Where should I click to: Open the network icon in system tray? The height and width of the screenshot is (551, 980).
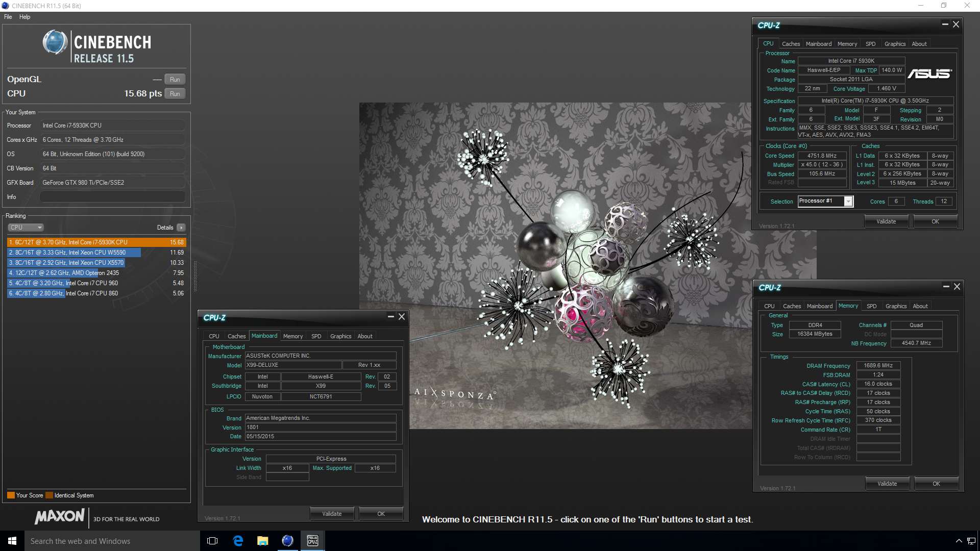[971, 541]
